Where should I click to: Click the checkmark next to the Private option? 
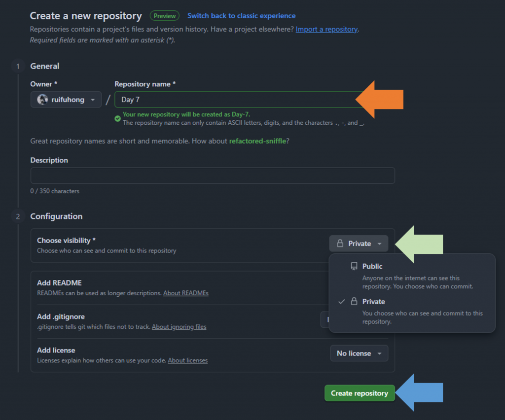[x=341, y=301]
